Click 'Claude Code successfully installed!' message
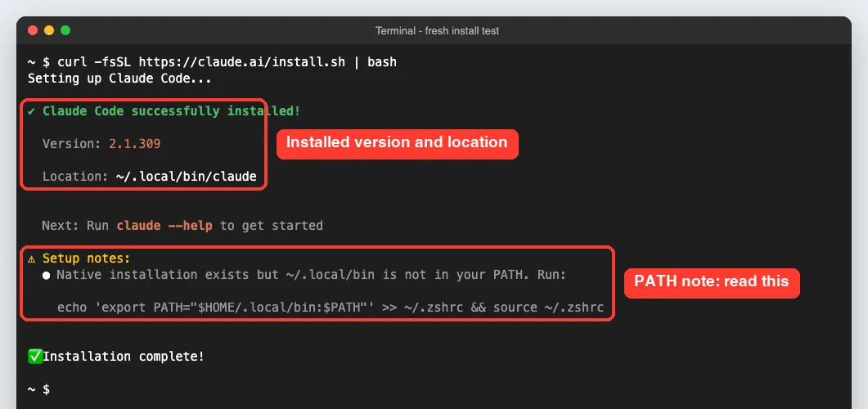This screenshot has height=409, width=868. click(171, 111)
